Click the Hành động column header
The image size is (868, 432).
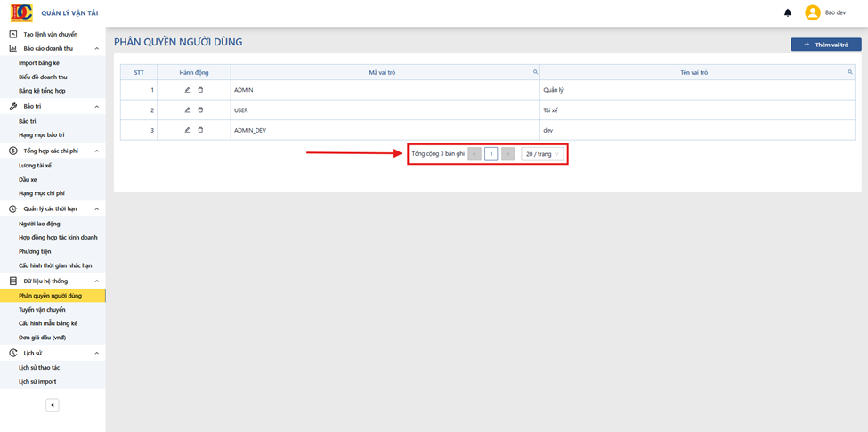(x=194, y=72)
